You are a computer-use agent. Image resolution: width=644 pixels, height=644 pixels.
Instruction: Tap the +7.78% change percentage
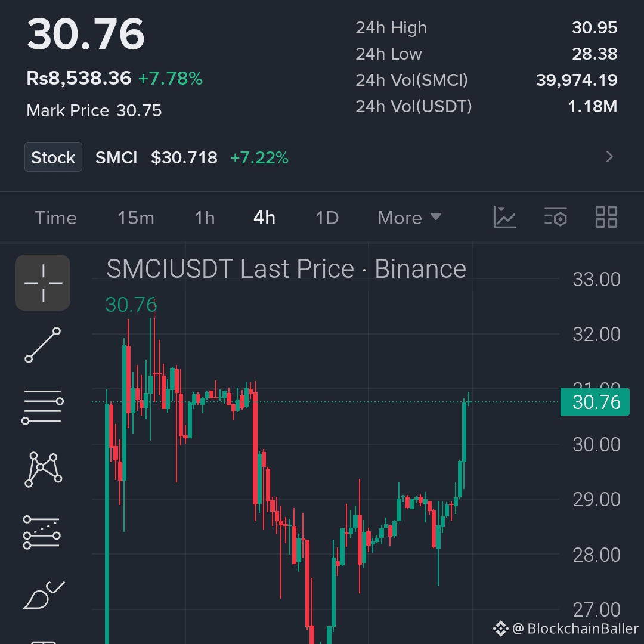click(171, 78)
